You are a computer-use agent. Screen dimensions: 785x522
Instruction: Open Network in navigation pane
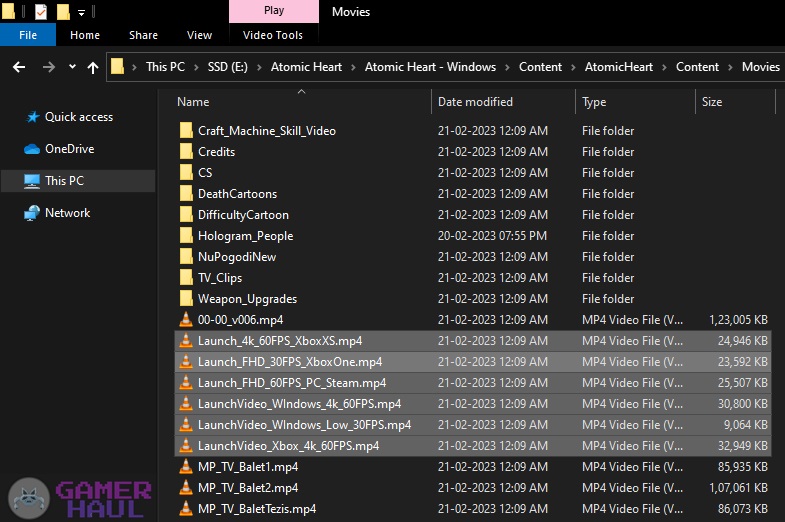pyautogui.click(x=67, y=213)
